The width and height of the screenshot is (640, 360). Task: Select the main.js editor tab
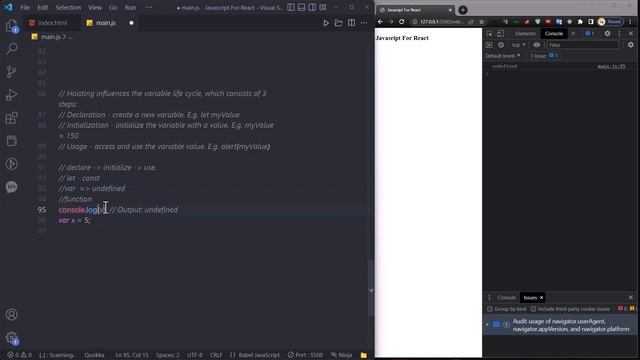(109, 23)
